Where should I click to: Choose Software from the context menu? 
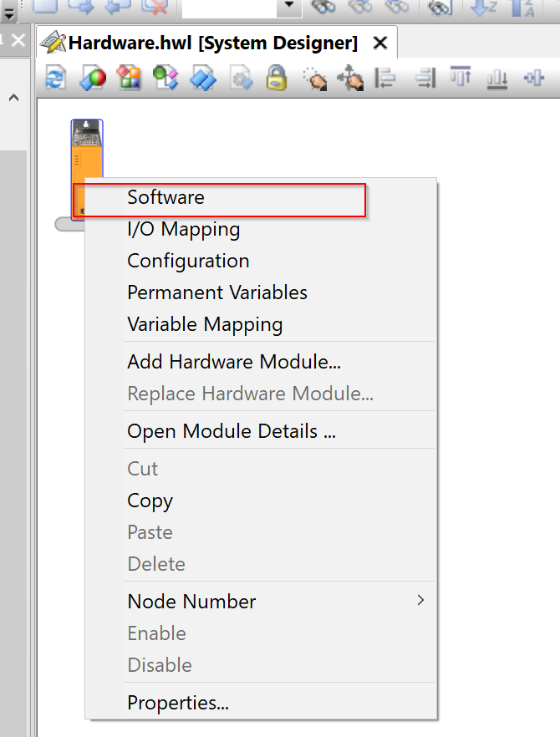261,197
